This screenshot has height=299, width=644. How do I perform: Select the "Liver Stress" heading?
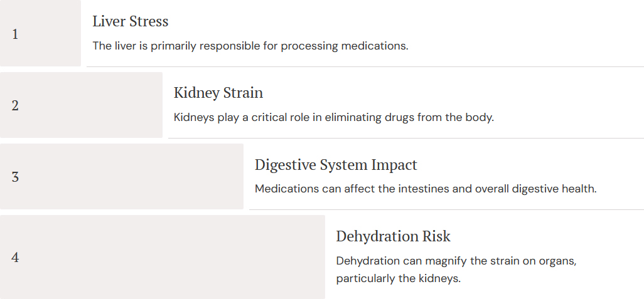coord(131,21)
